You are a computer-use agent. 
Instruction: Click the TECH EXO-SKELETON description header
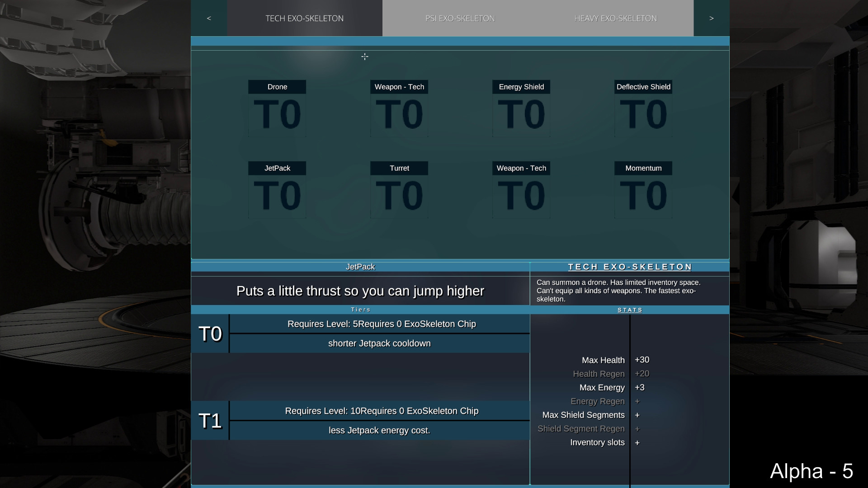coord(630,267)
